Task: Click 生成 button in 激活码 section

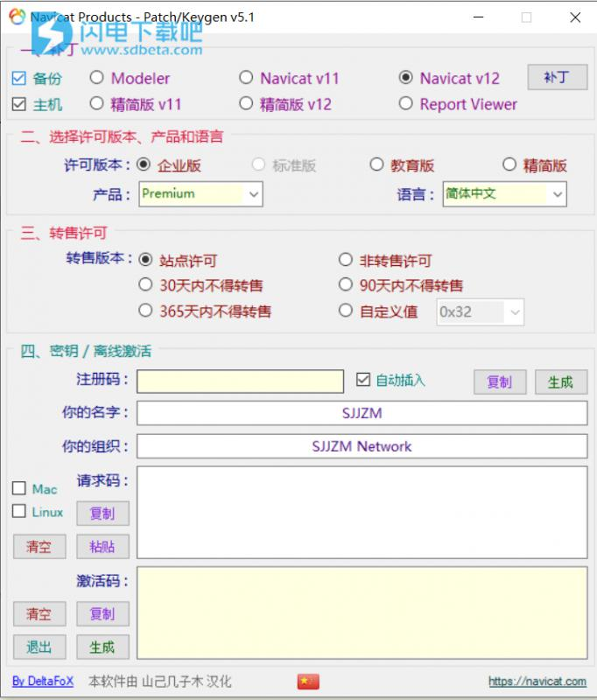Action: pos(102,647)
